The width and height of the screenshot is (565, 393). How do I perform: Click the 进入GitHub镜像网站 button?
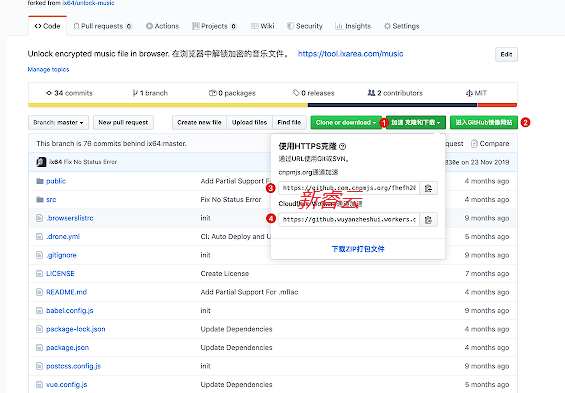[x=484, y=122]
